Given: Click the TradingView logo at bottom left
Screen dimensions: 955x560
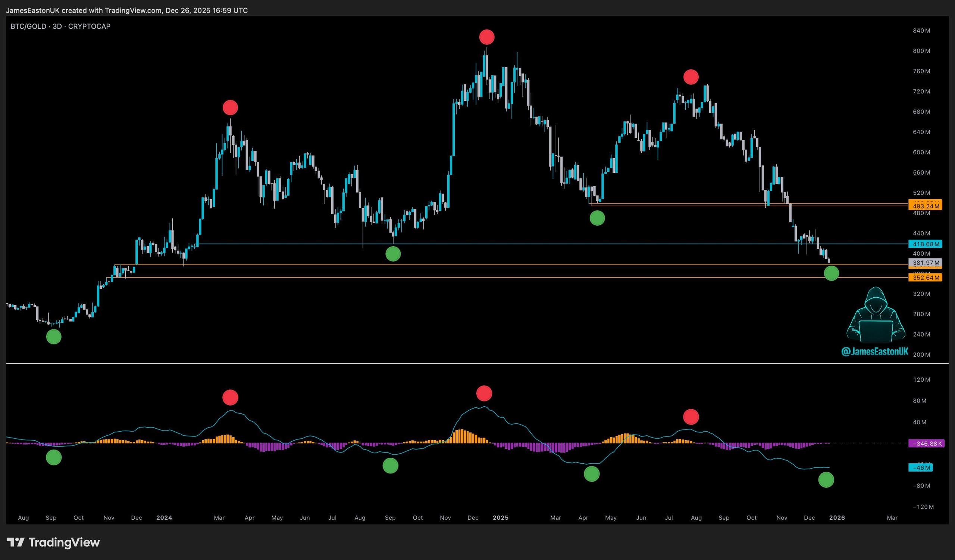Looking at the screenshot, I should point(53,542).
